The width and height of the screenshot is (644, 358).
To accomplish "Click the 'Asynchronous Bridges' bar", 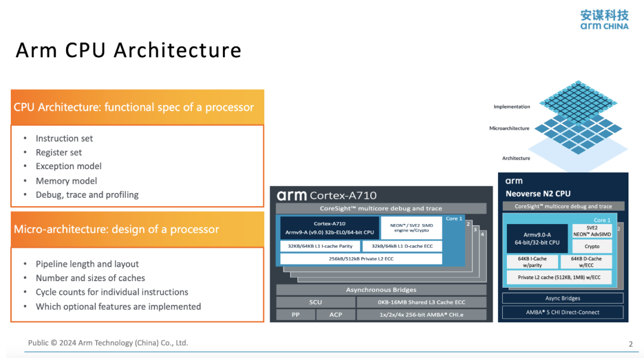I will 381,290.
